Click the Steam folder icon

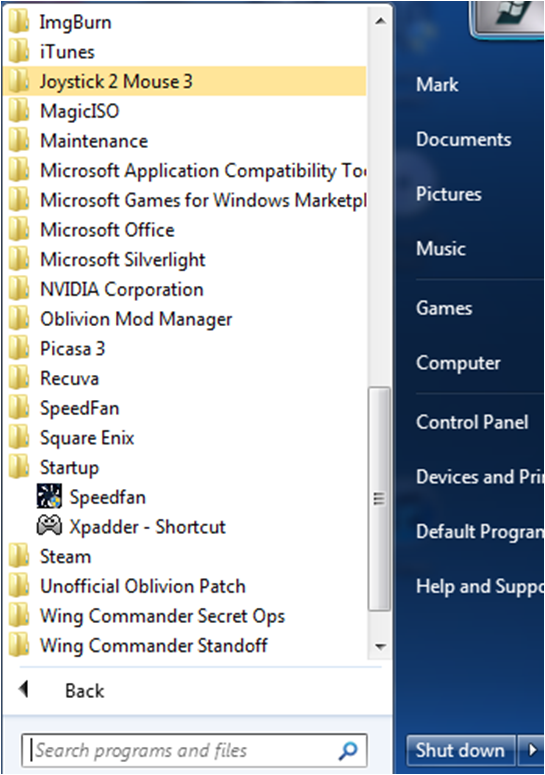[x=19, y=556]
